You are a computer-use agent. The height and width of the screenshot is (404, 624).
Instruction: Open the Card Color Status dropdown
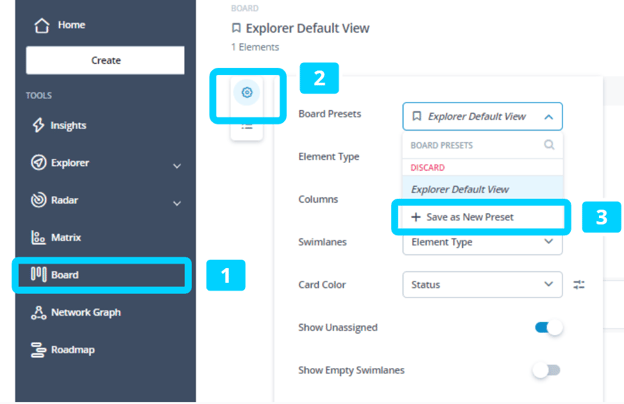[482, 285]
